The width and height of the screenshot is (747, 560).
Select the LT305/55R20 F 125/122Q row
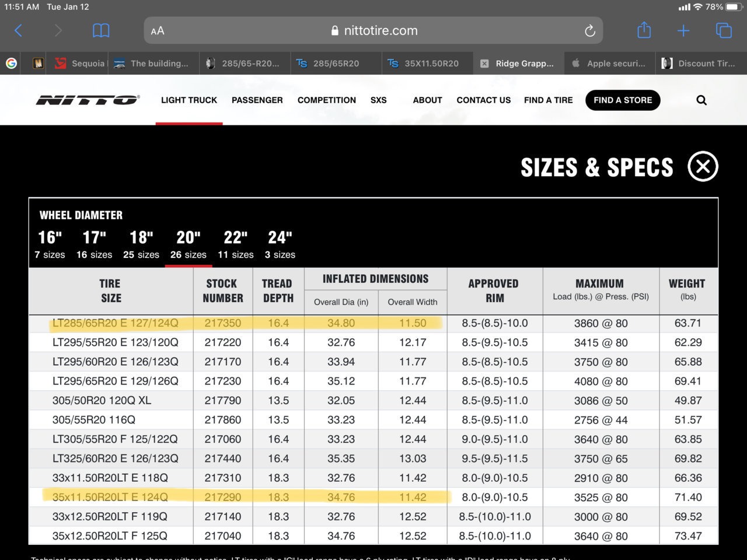click(373, 439)
